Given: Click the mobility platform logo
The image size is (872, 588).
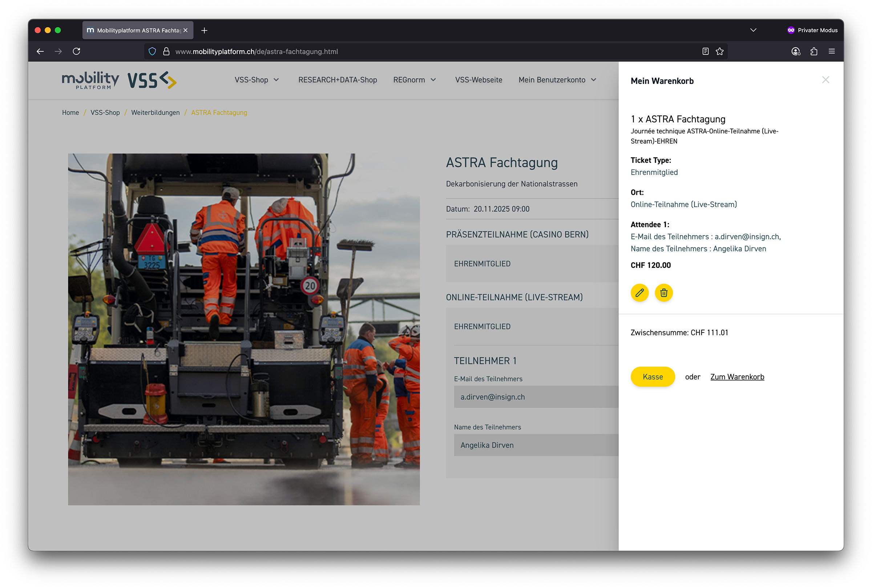Looking at the screenshot, I should (90, 80).
